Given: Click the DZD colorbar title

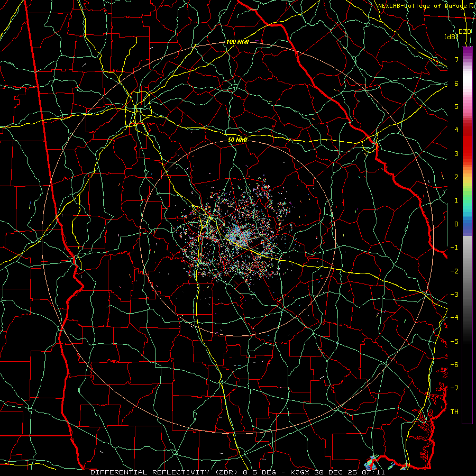Looking at the screenshot, I should click(465, 32).
